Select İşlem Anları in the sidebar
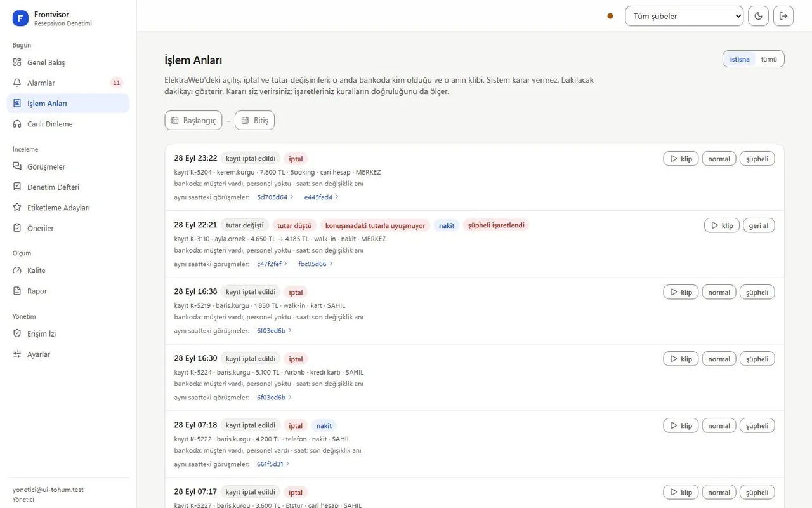Screen dimensions: 812x508 point(68,104)
